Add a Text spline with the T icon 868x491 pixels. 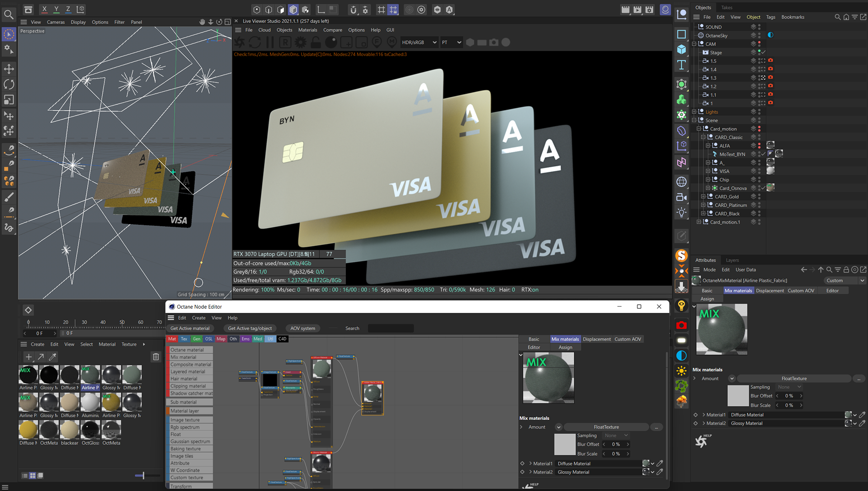[x=681, y=65]
